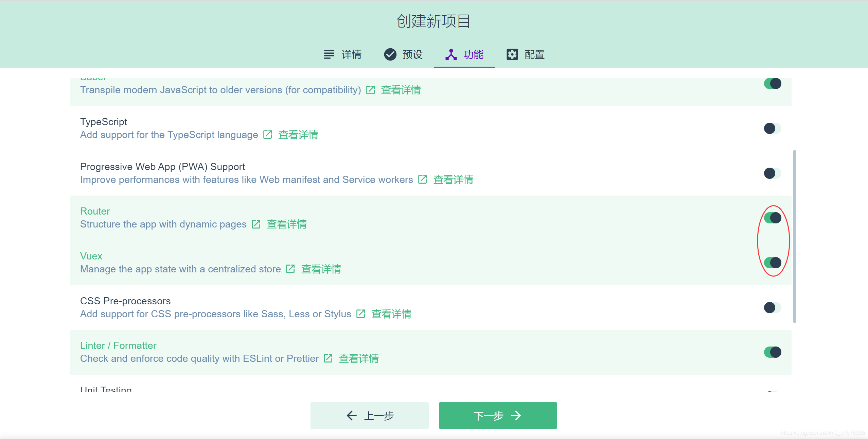Open external link icon for Babel description
The height and width of the screenshot is (439, 868).
370,90
